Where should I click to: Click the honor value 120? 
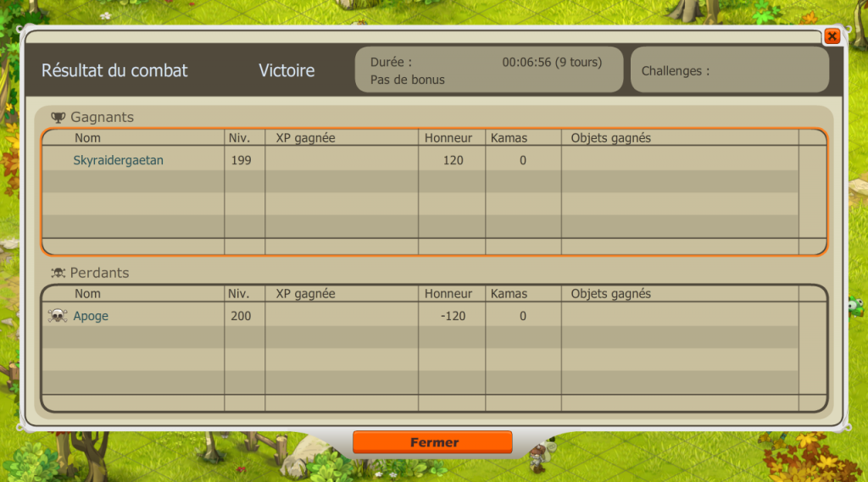[453, 160]
